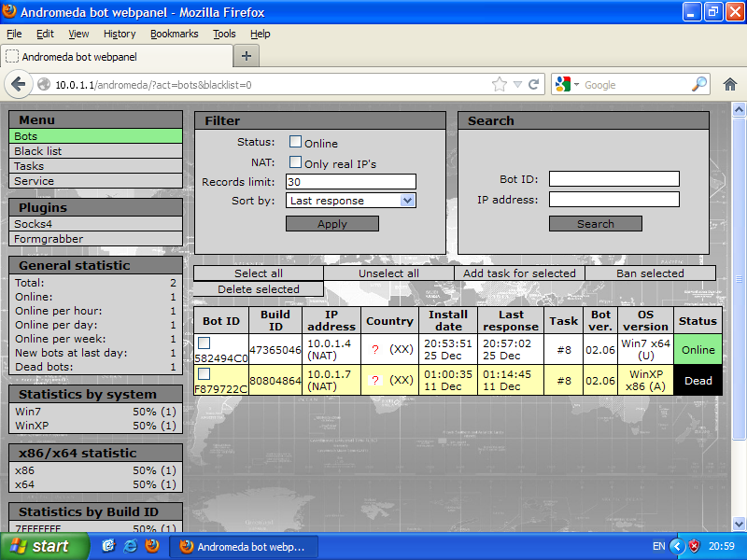
Task: Focus the Records limit field
Action: pos(351,181)
